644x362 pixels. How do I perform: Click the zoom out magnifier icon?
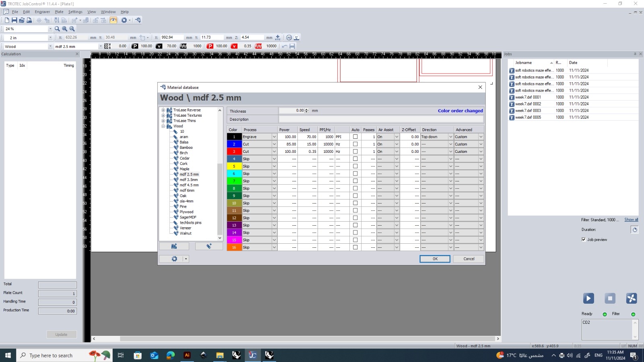pos(72,29)
